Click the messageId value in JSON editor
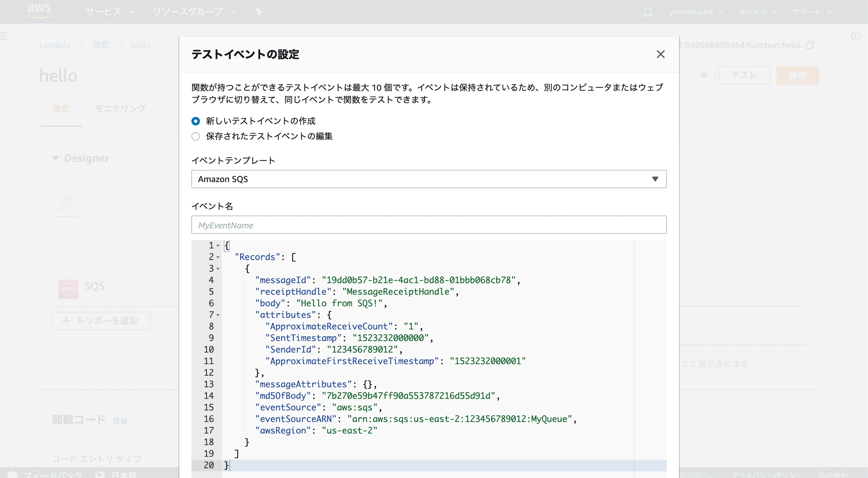868x478 pixels. tap(419, 280)
